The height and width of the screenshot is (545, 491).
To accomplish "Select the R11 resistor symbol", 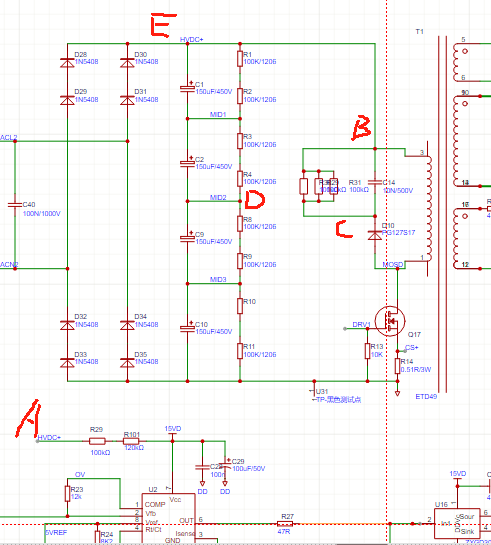I will click(x=240, y=351).
